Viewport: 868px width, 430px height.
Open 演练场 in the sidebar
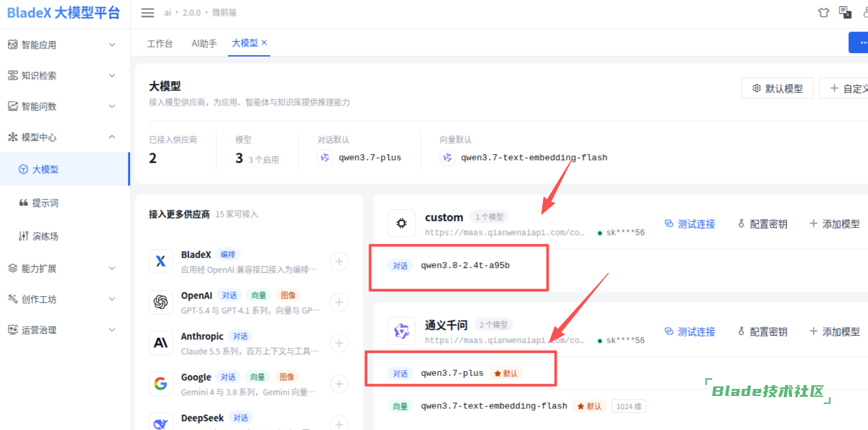coord(45,236)
